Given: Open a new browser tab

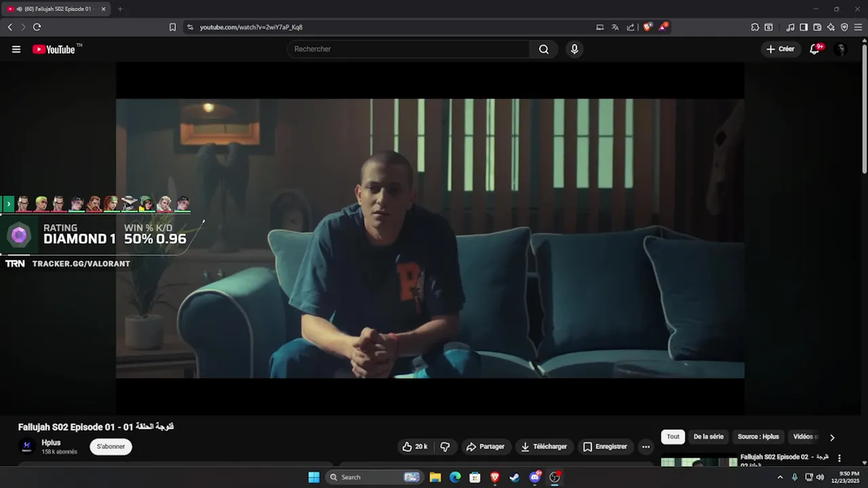Looking at the screenshot, I should pyautogui.click(x=120, y=9).
